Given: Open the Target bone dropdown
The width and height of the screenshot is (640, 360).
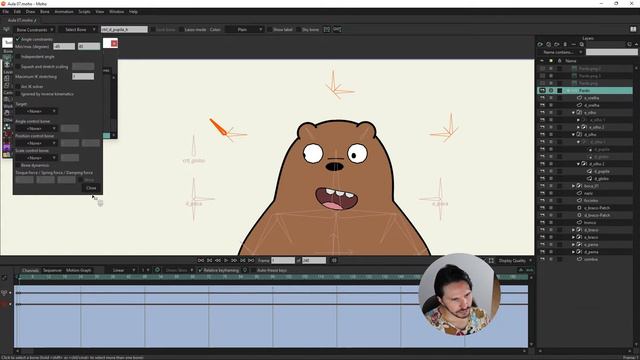Looking at the screenshot, I should tap(36, 111).
